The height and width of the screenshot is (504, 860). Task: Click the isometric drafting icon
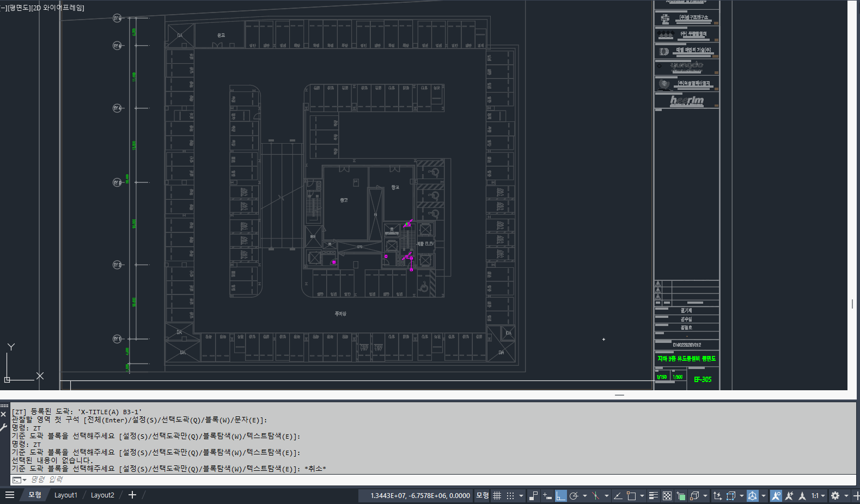point(595,496)
